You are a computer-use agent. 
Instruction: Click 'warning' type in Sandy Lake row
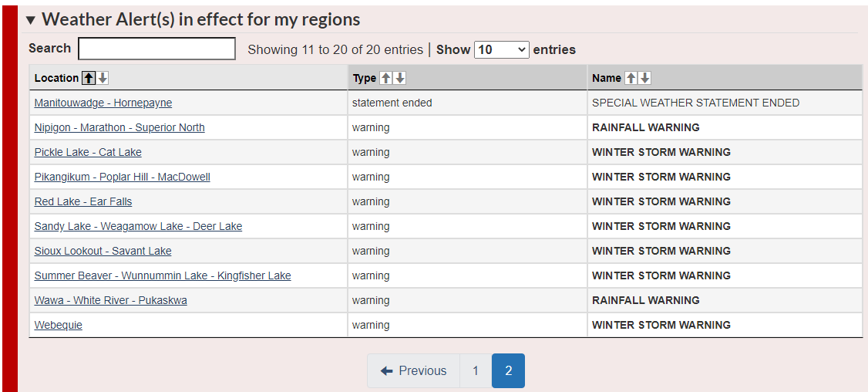pos(371,226)
